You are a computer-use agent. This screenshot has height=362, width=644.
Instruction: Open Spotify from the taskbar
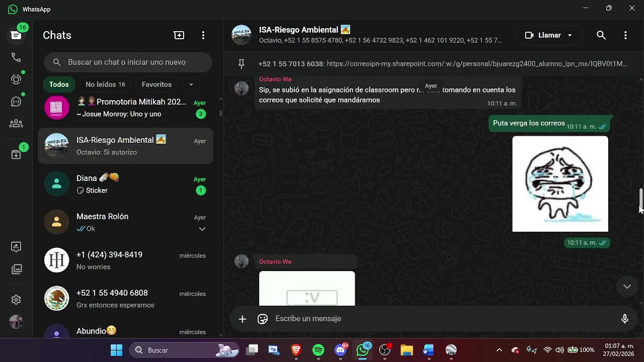[x=318, y=350]
